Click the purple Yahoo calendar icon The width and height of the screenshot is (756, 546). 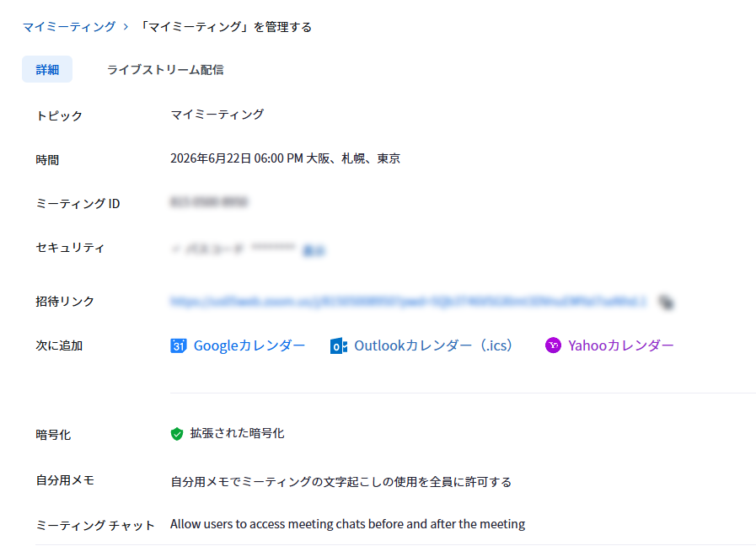553,345
